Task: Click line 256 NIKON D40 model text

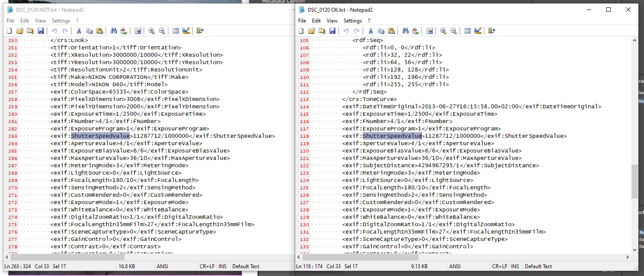Action: pos(109,84)
